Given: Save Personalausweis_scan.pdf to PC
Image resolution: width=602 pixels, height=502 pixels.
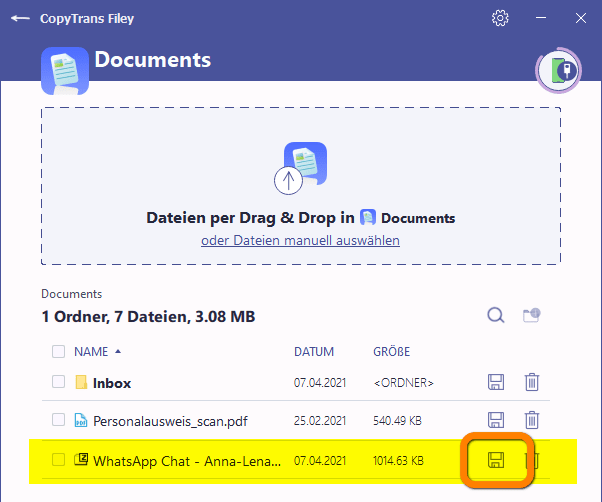Looking at the screenshot, I should pyautogui.click(x=496, y=420).
